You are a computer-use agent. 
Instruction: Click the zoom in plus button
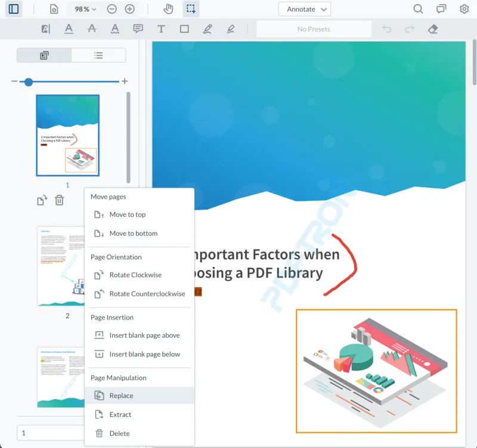point(129,9)
